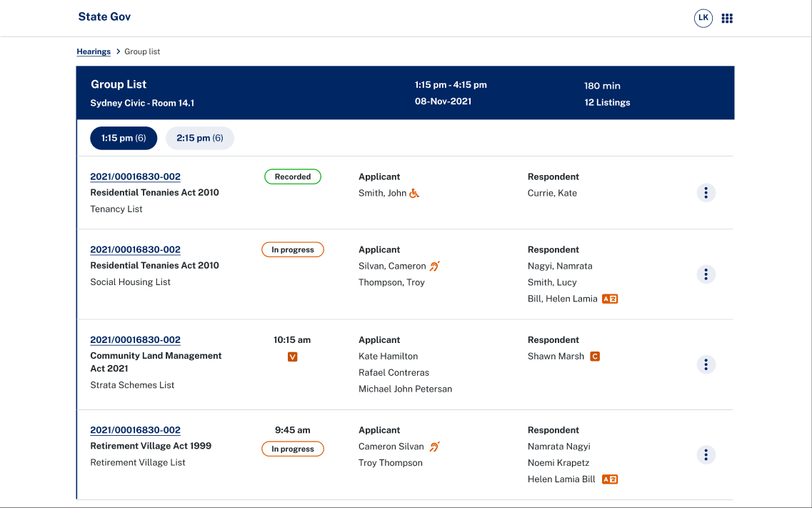Open more options for Social Housing List row
Viewport: 812px width, 508px height.
(706, 274)
